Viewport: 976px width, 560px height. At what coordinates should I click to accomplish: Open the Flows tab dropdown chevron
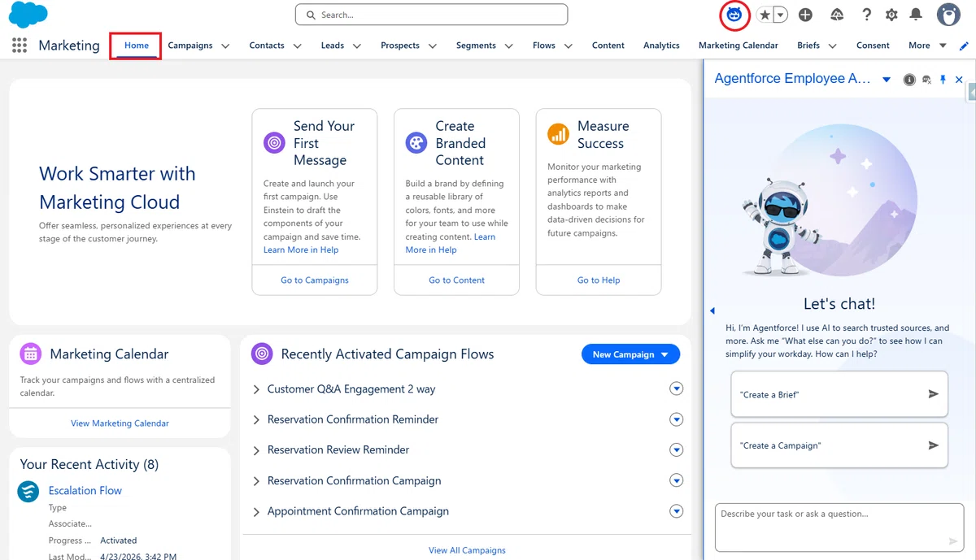(568, 46)
